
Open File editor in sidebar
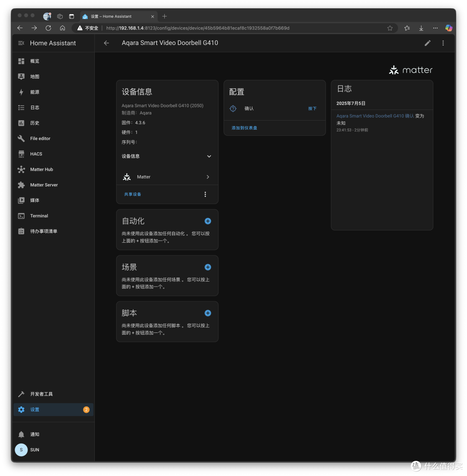click(54, 138)
